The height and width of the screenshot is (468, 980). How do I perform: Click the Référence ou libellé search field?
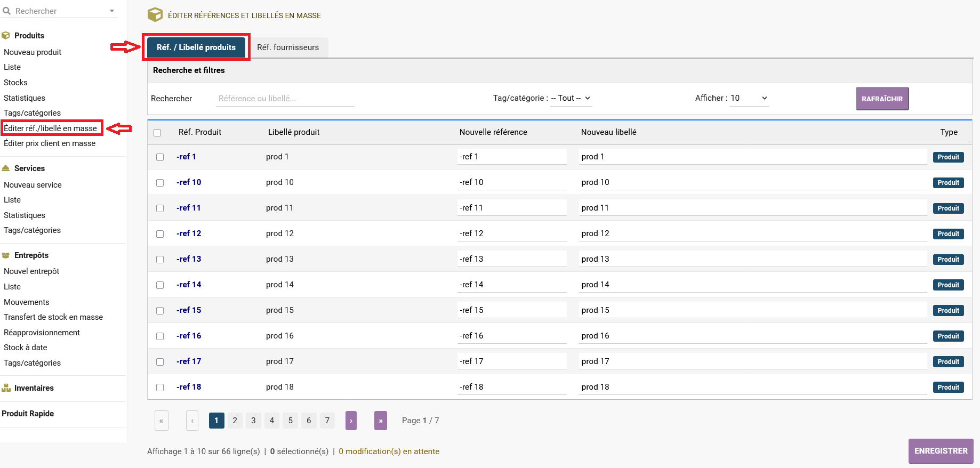(x=285, y=99)
